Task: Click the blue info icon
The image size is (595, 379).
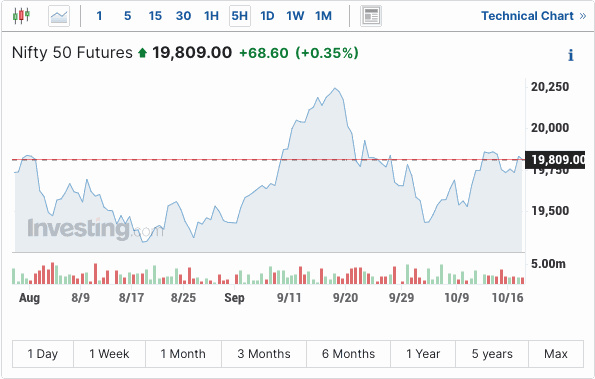Action: [x=571, y=55]
